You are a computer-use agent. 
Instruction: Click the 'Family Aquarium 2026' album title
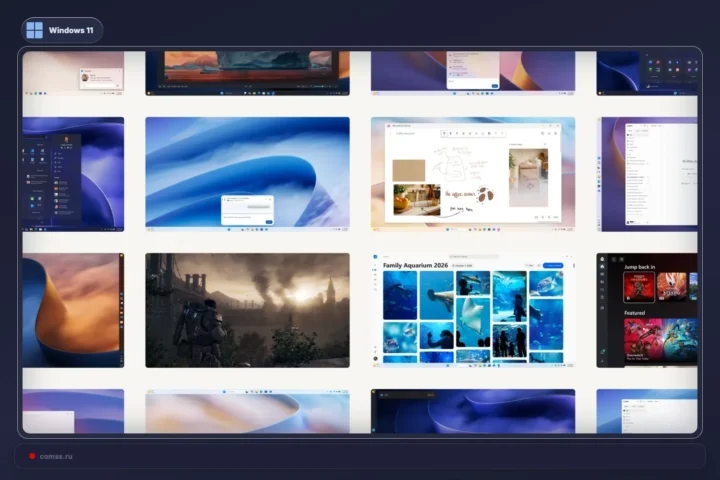click(x=415, y=265)
